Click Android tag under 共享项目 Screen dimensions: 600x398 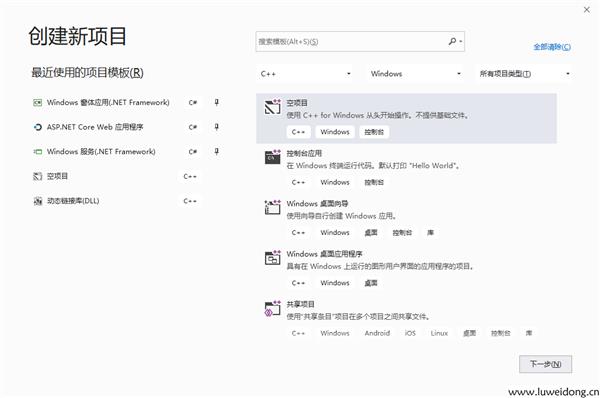pyautogui.click(x=377, y=333)
